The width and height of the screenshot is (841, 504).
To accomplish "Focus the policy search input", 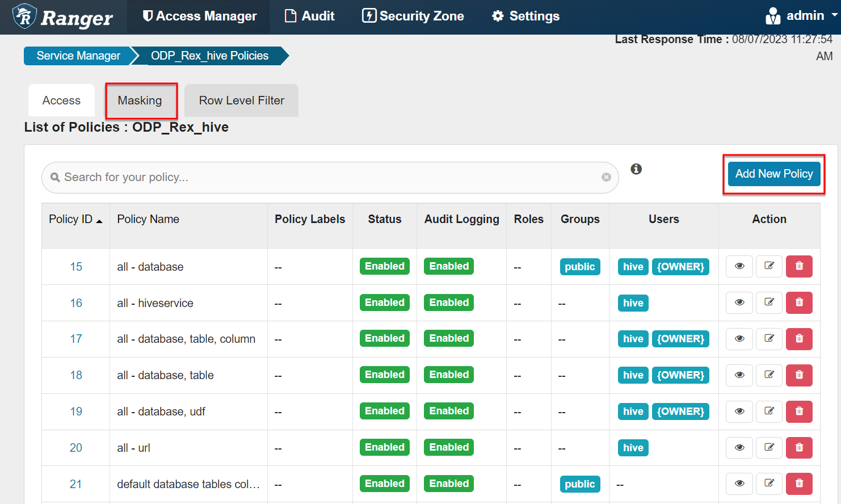I will point(329,177).
